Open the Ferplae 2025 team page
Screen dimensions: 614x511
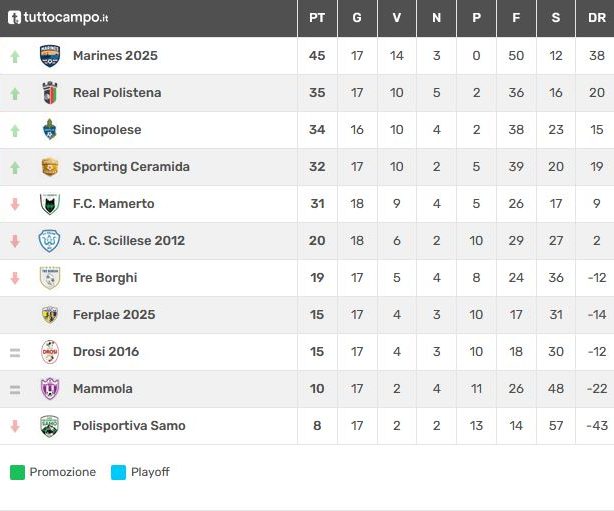pyautogui.click(x=114, y=315)
